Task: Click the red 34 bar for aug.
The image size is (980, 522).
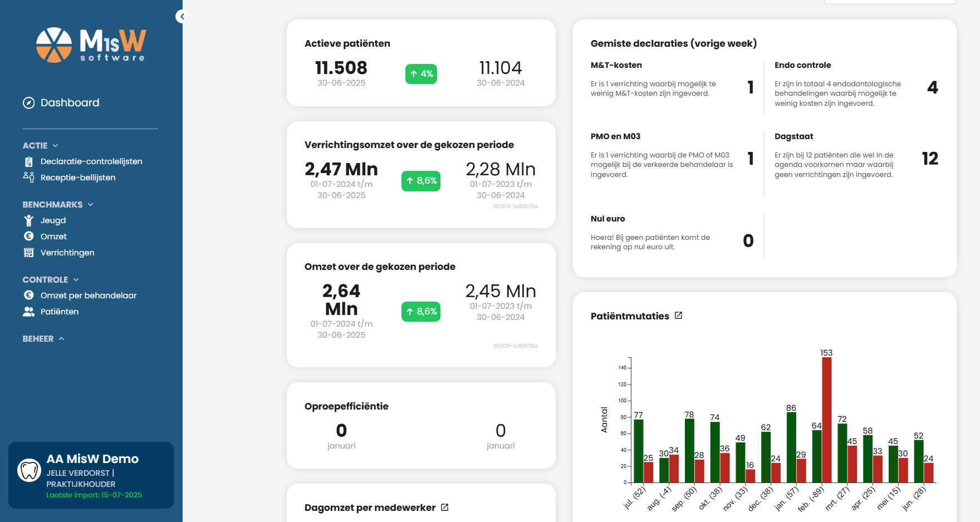Action: [x=674, y=469]
